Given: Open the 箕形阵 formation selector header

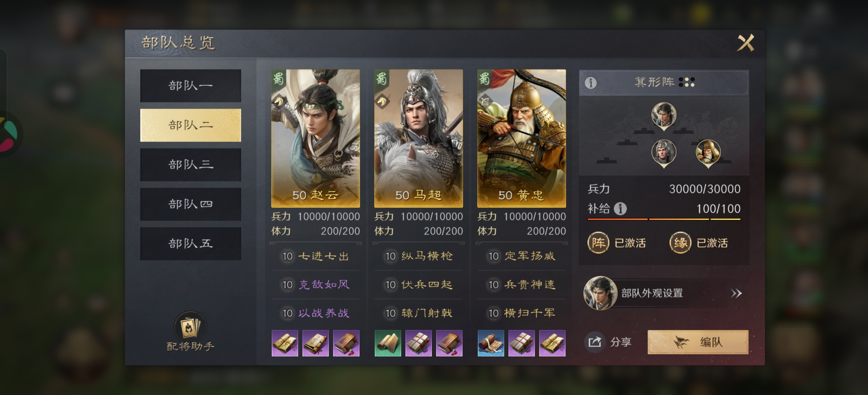Looking at the screenshot, I should (x=664, y=82).
